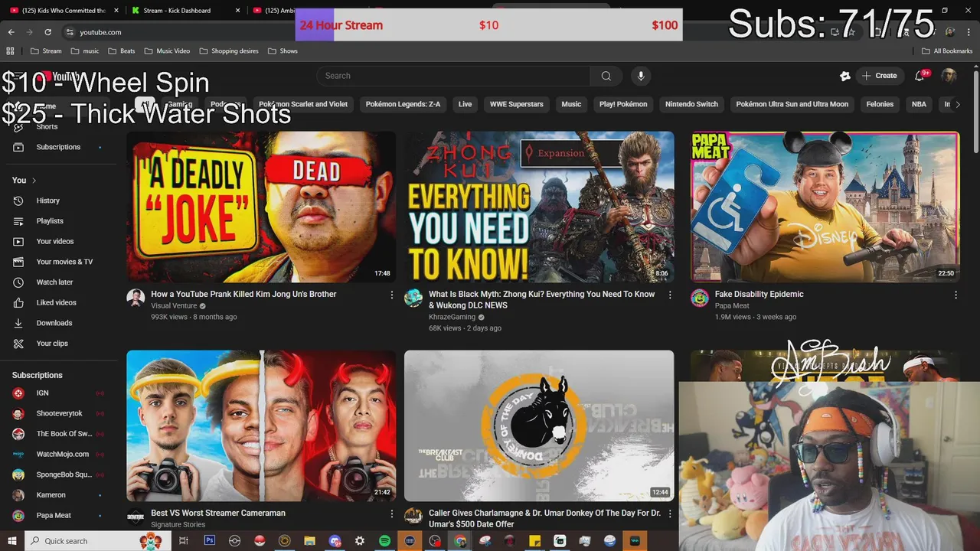Image resolution: width=980 pixels, height=551 pixels.
Task: Open Photoshop from the taskbar
Action: pos(210,541)
